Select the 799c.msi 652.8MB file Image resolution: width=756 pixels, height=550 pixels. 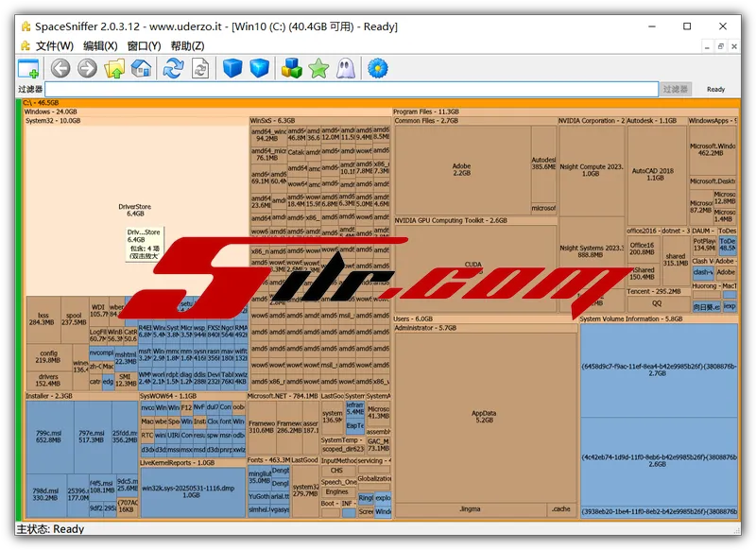click(50, 438)
